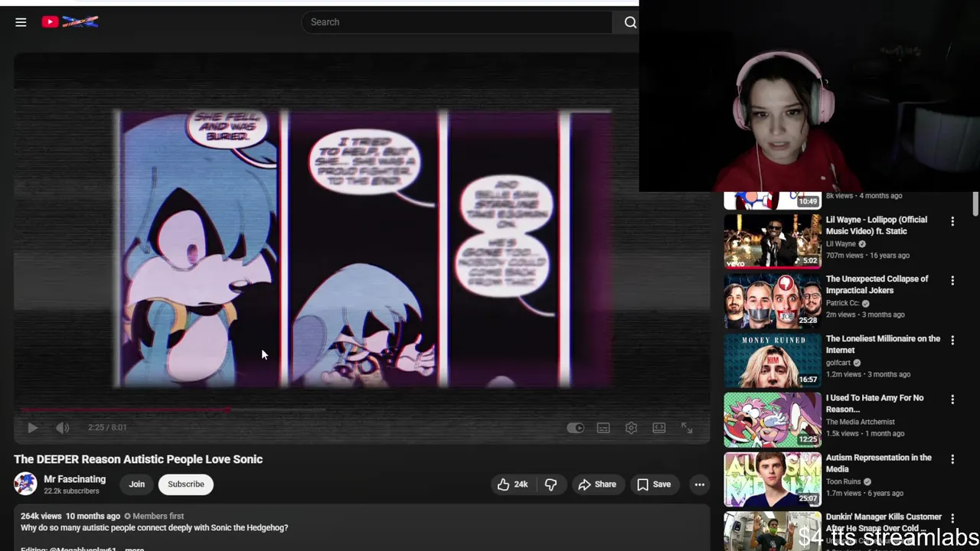
Task: Click The Media Artchemist channel name
Action: click(860, 422)
